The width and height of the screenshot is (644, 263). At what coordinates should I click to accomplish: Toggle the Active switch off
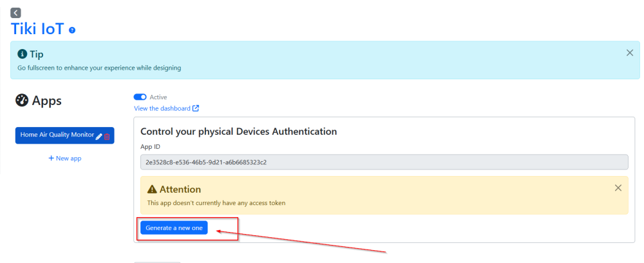coord(140,97)
